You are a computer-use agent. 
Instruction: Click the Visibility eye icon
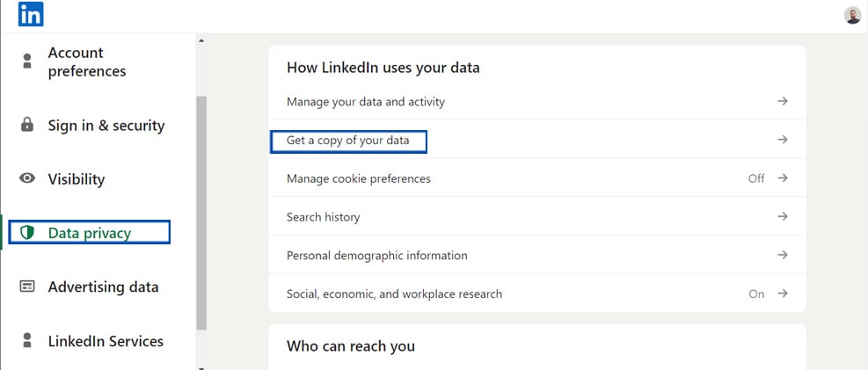27,178
